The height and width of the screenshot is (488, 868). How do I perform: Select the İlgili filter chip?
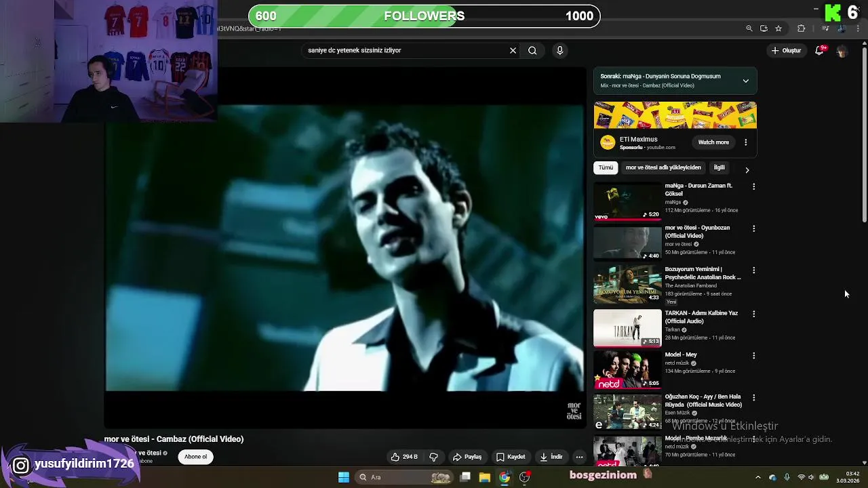719,167
